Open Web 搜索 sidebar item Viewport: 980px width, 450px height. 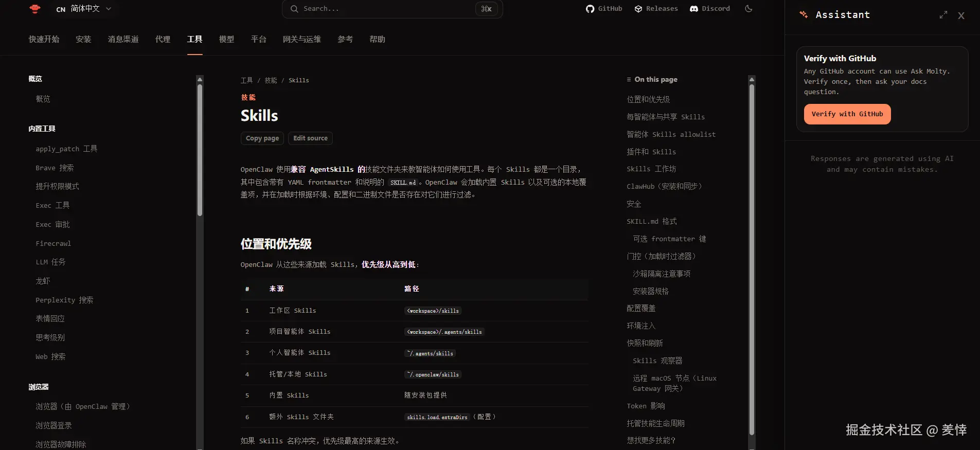(50, 356)
